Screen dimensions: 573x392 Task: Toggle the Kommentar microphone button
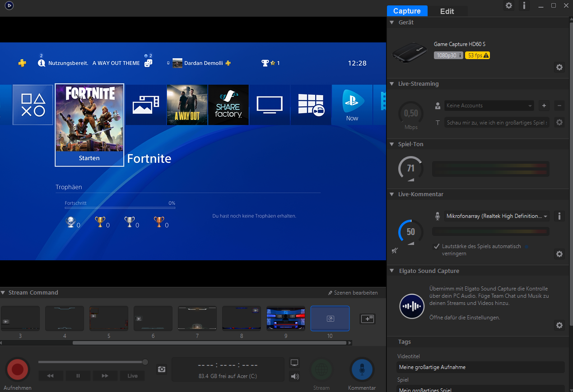362,369
